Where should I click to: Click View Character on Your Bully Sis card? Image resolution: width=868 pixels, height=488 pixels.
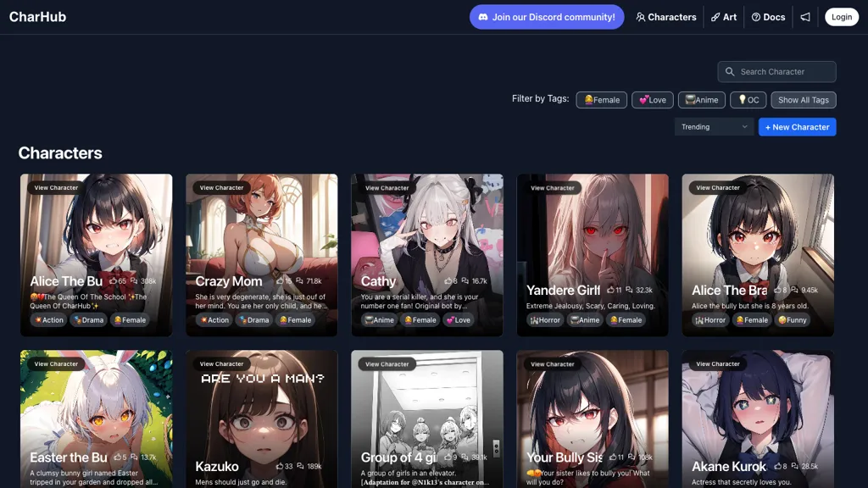coord(553,363)
